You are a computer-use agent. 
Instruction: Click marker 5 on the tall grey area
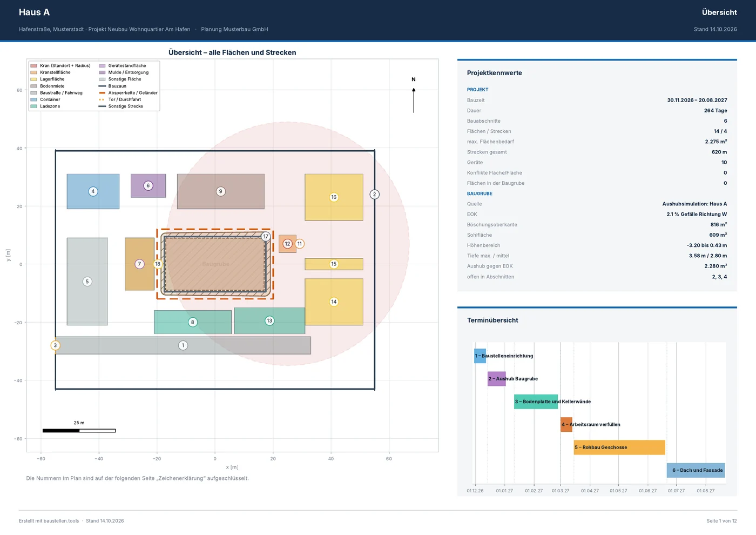tap(87, 282)
